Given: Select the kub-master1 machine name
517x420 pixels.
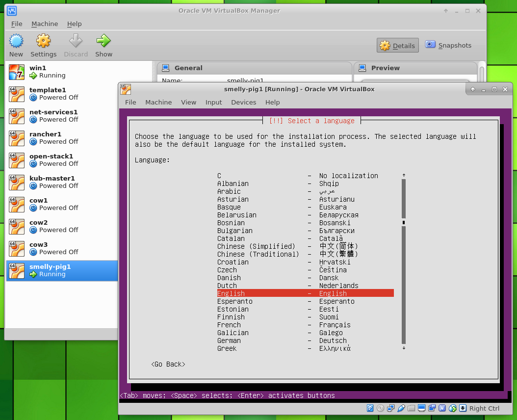Looking at the screenshot, I should point(52,179).
